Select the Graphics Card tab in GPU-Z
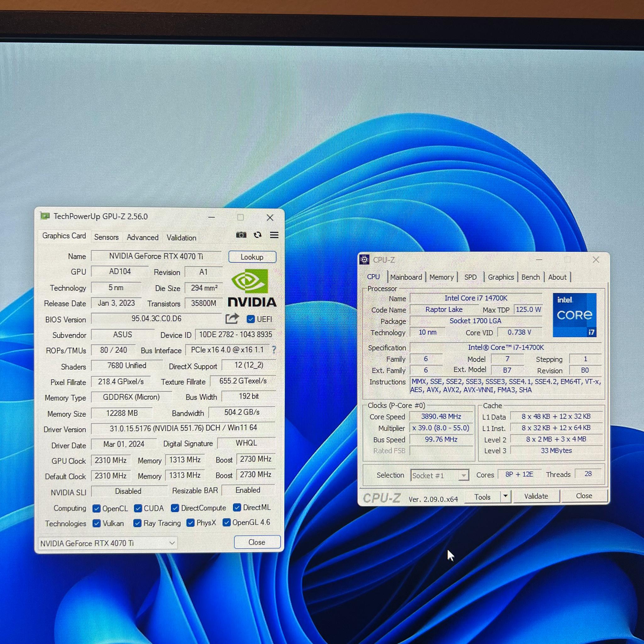This screenshot has width=644, height=644. [x=64, y=236]
